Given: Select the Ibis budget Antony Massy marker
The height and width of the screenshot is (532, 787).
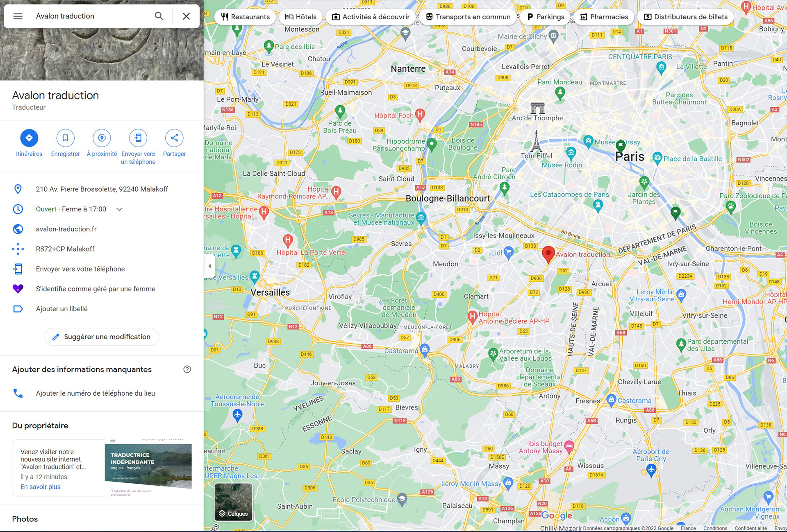Looking at the screenshot, I should click(x=569, y=446).
